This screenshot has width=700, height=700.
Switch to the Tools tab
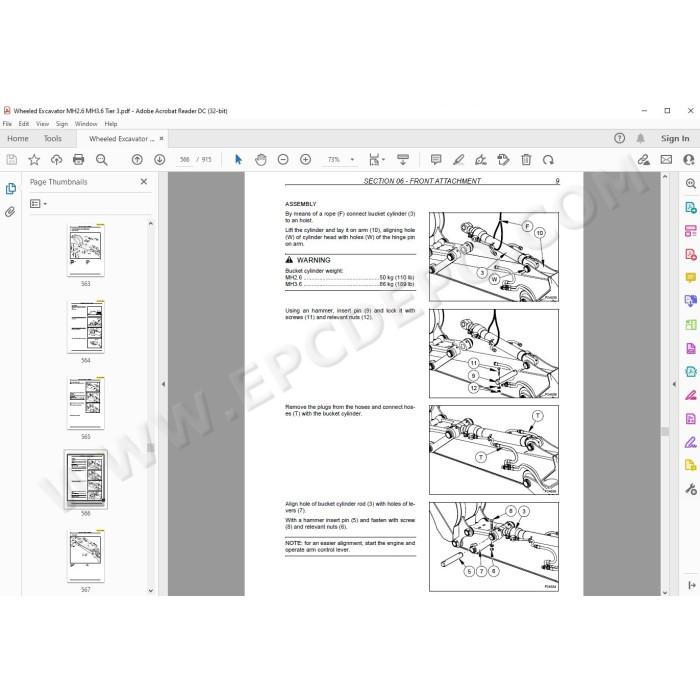[53, 139]
